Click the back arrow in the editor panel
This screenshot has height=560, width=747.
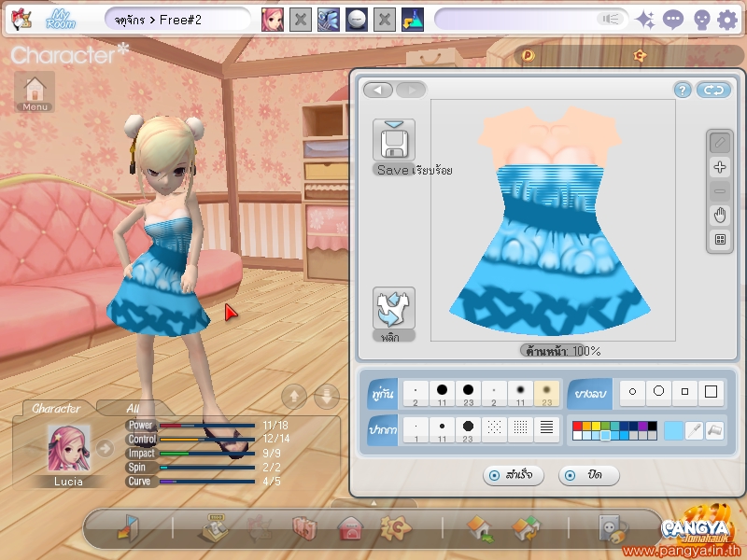pos(378,90)
